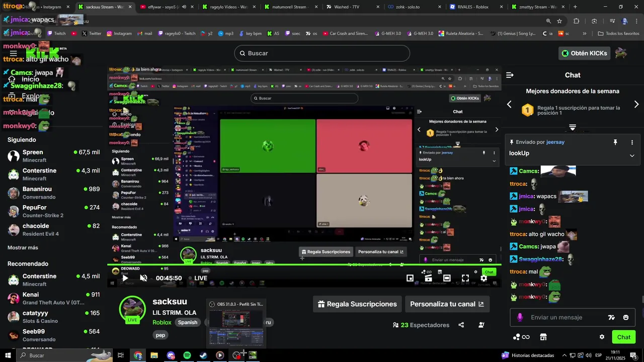This screenshot has width=644, height=362.
Task: Expand followed list with Mostrar más
Action: pos(23,247)
